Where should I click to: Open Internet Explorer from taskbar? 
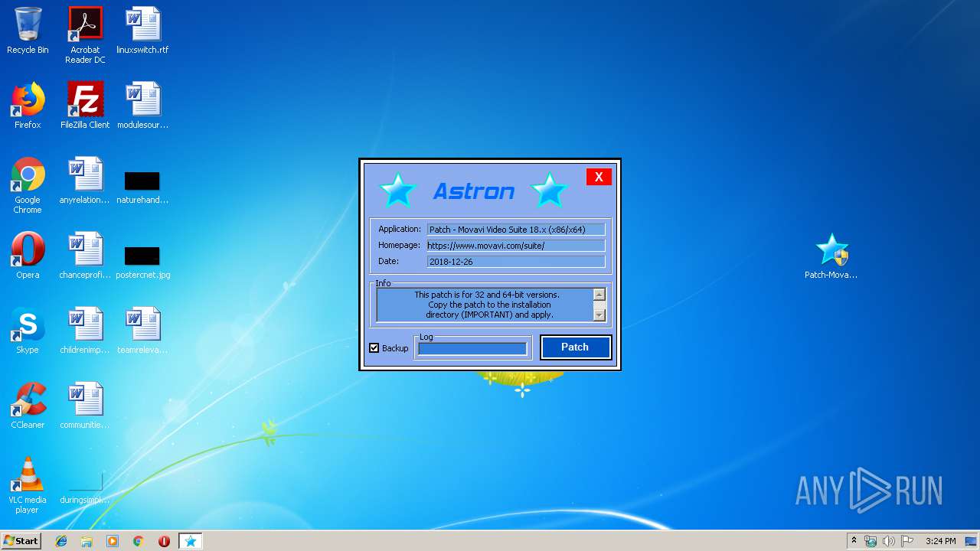point(61,541)
